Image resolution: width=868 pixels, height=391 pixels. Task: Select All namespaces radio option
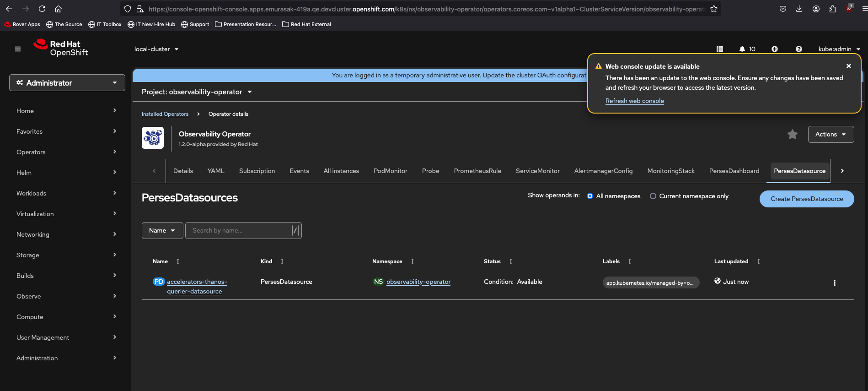[590, 196]
